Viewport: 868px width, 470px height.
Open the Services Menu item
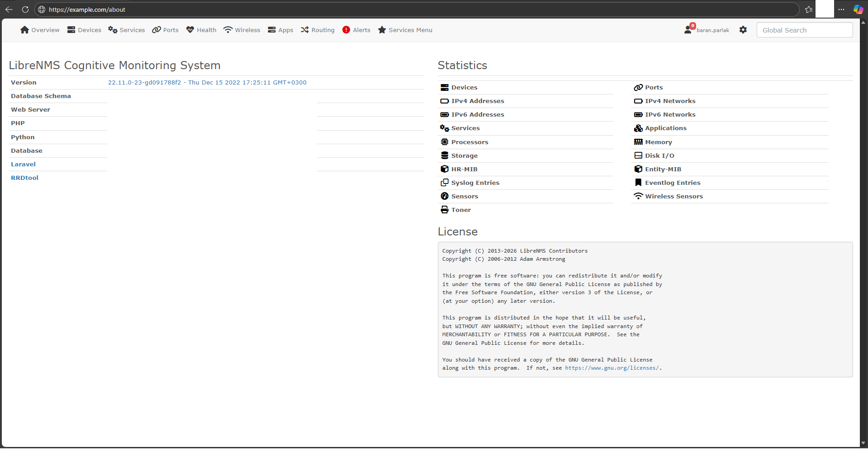coord(405,30)
